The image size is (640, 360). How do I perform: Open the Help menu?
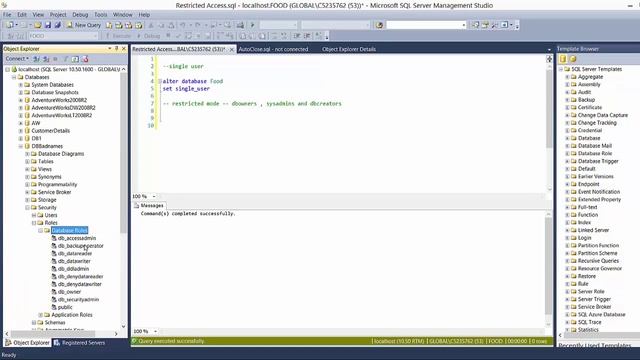[x=144, y=15]
